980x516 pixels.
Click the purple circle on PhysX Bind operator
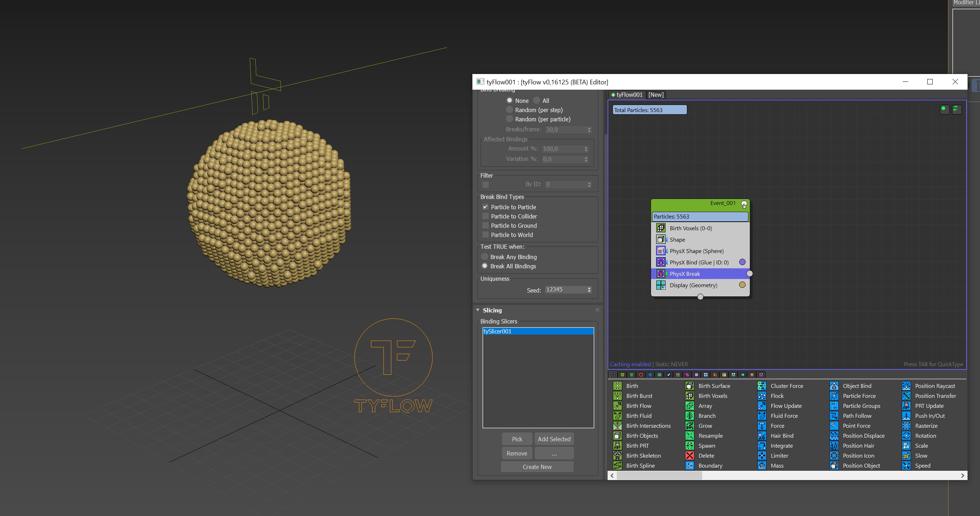tap(742, 262)
